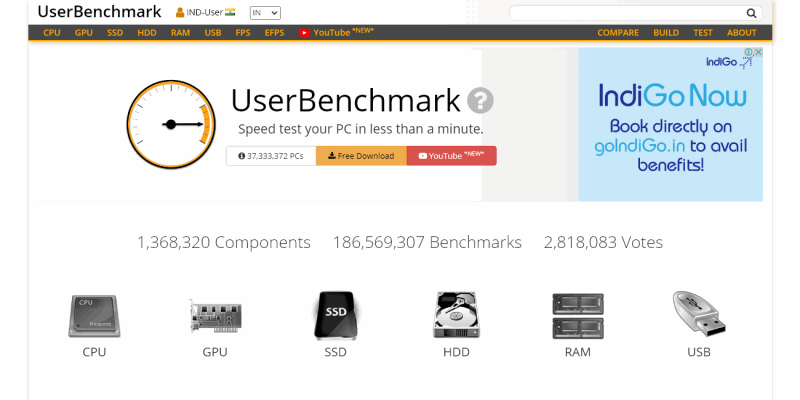
Task: Click the 186,569,307 Benchmarks text
Action: coord(427,242)
